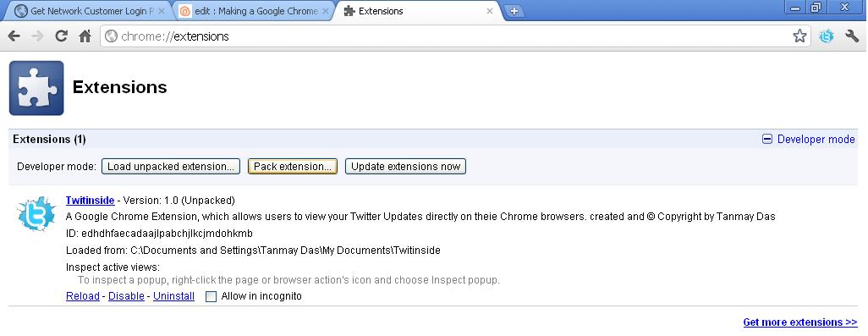Disable the Twitinside extension

[x=126, y=296]
